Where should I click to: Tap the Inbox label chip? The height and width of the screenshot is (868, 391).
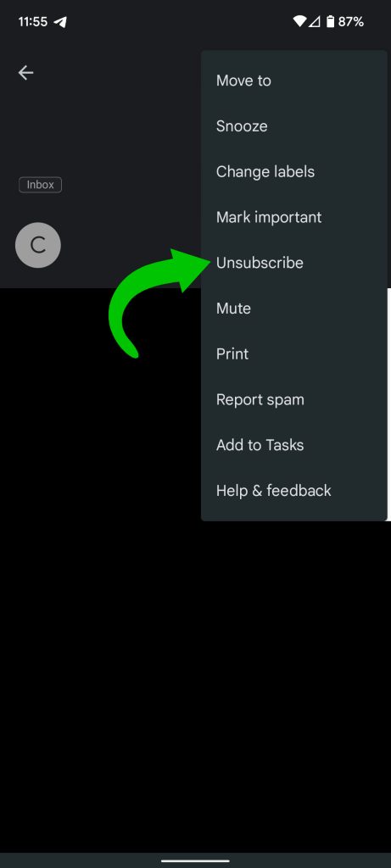41,185
